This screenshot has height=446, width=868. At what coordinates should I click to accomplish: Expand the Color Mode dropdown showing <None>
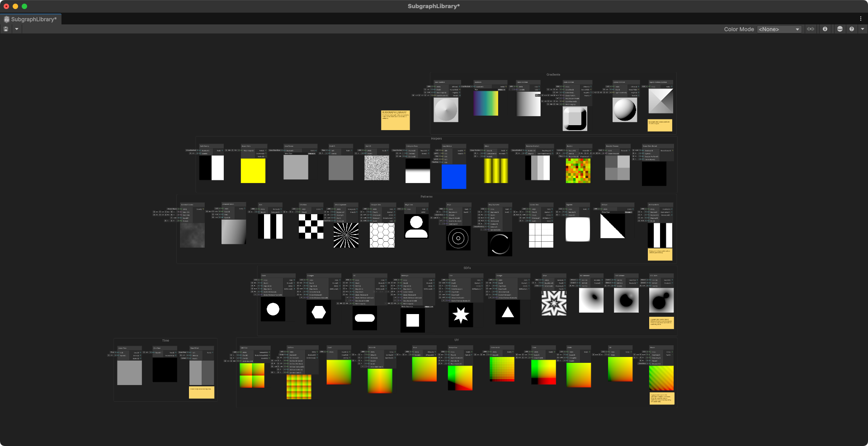[x=778, y=29]
